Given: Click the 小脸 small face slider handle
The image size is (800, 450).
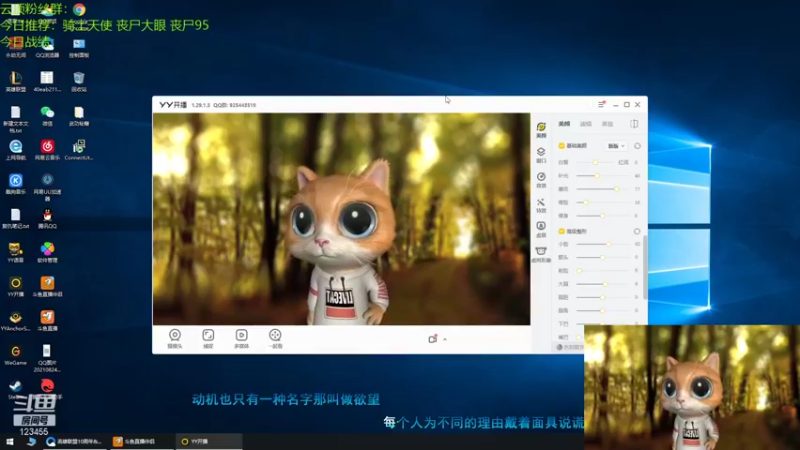Looking at the screenshot, I should pyautogui.click(x=608, y=244).
